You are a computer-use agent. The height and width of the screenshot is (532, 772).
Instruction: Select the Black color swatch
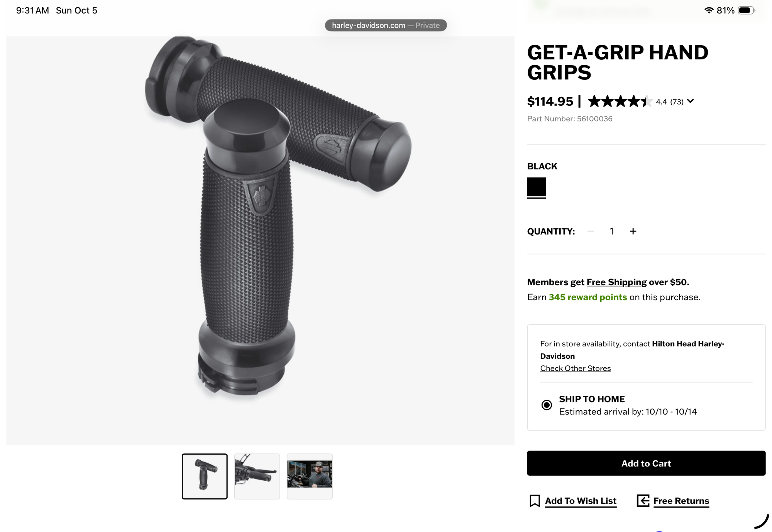[x=537, y=187]
